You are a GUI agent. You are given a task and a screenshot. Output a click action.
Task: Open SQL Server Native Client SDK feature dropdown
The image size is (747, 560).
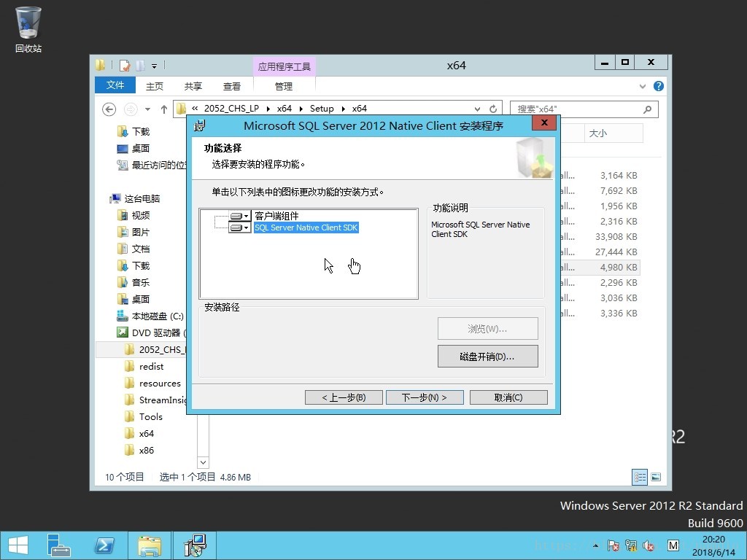(239, 228)
